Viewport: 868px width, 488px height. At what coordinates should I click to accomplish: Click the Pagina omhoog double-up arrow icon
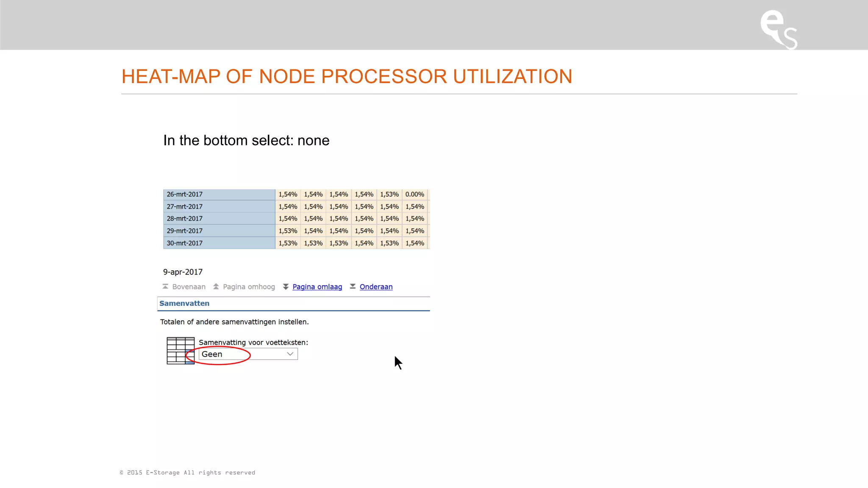click(x=216, y=287)
